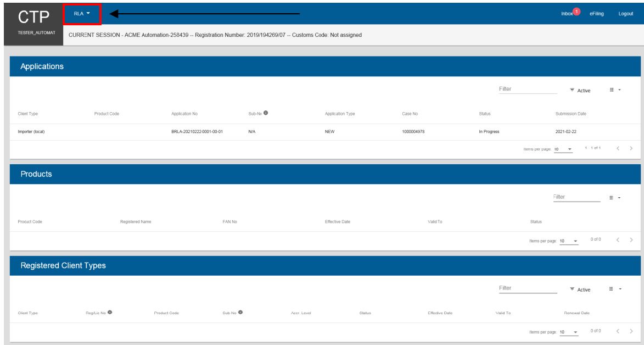Click the In Progress status cell
Image resolution: width=644 pixels, height=345 pixels.
pyautogui.click(x=489, y=132)
